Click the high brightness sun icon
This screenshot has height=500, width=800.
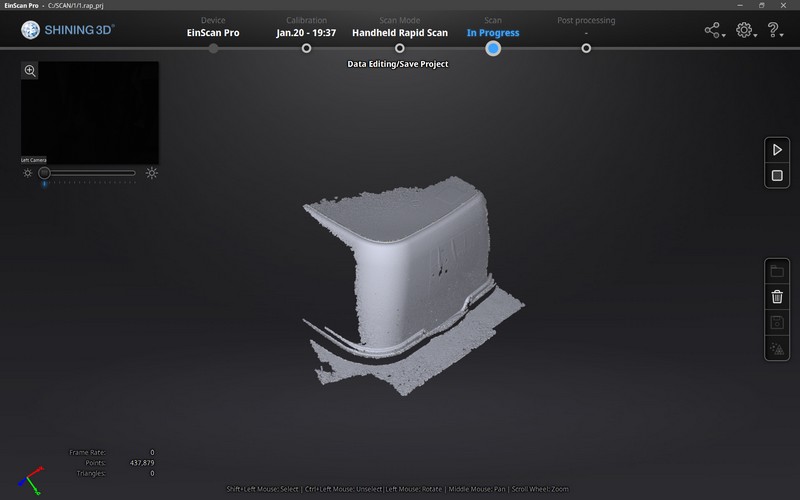(x=151, y=173)
